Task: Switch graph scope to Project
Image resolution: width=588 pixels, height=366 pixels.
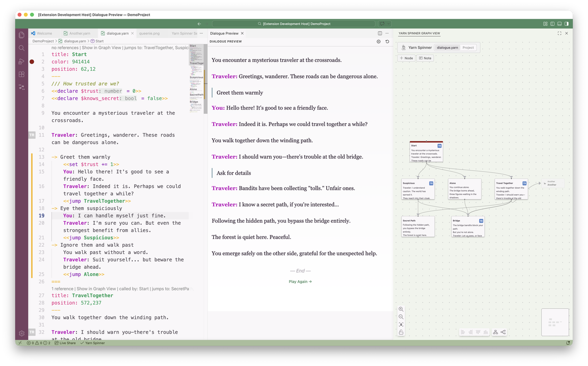Action: click(468, 48)
